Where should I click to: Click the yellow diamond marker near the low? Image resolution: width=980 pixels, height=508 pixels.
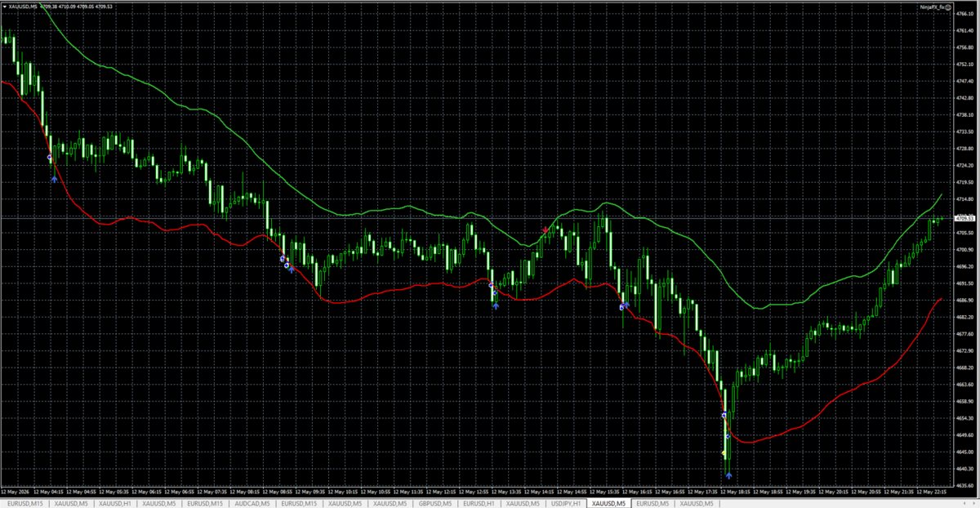[x=724, y=452]
